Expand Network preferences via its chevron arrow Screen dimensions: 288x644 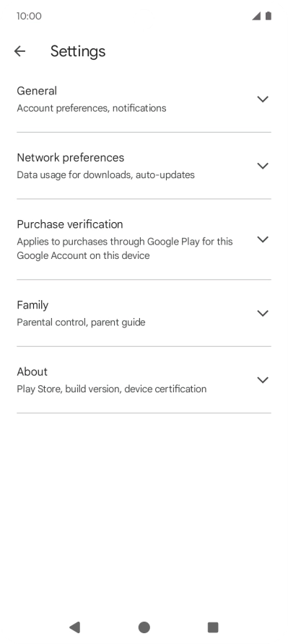tap(263, 166)
